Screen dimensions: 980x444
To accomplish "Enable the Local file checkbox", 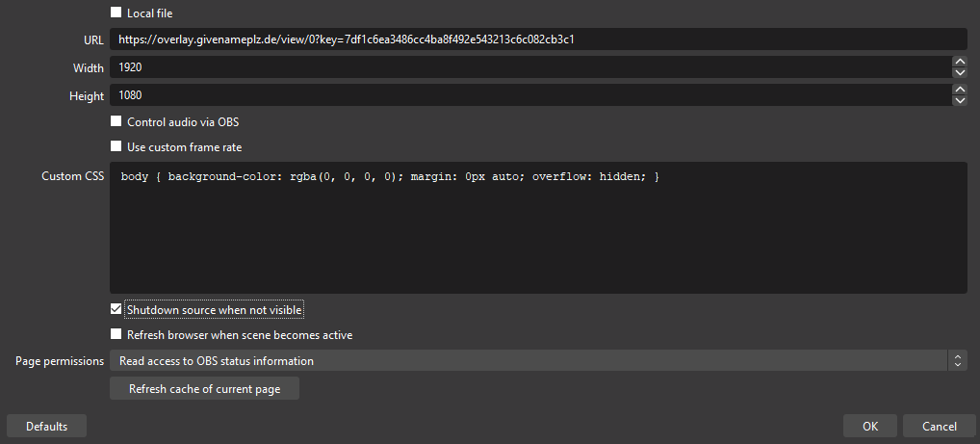I will tap(116, 13).
